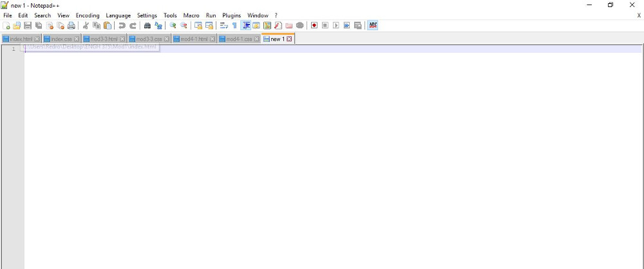Image resolution: width=644 pixels, height=269 pixels.
Task: Toggle the ABC spell check icon
Action: coord(372,26)
